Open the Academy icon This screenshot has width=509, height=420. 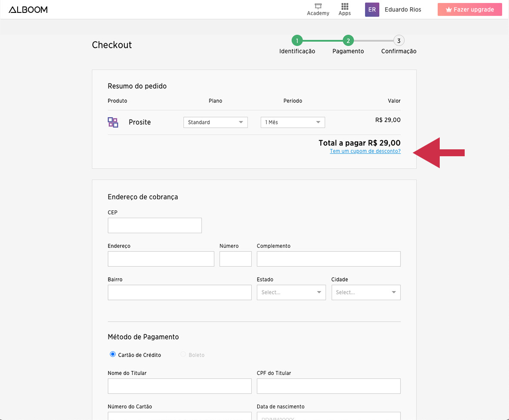[318, 6]
